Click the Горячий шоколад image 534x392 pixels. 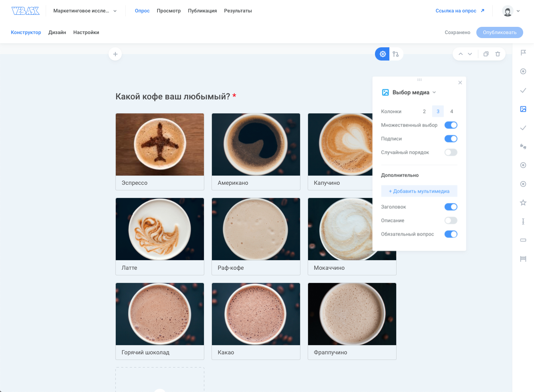coord(160,314)
